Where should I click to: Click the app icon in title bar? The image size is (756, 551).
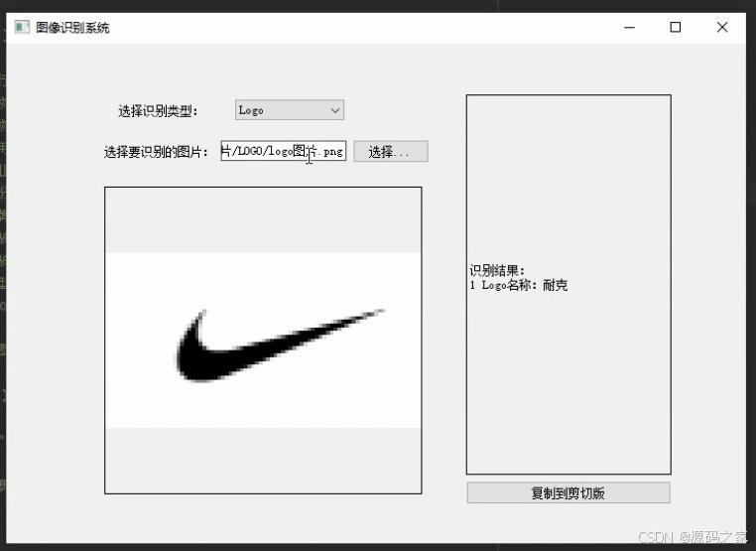tap(22, 27)
